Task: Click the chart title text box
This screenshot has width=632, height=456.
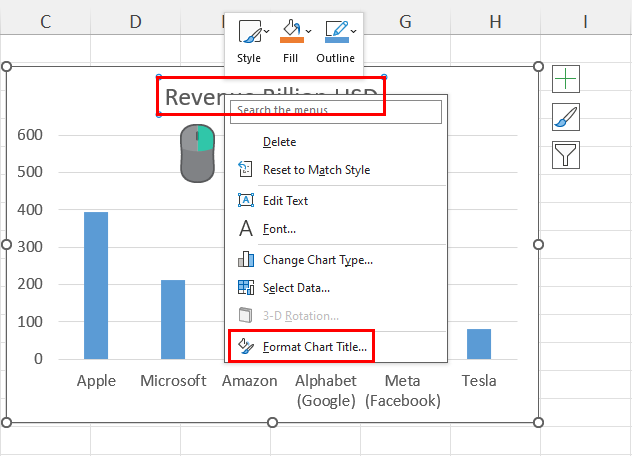Action: [x=271, y=96]
